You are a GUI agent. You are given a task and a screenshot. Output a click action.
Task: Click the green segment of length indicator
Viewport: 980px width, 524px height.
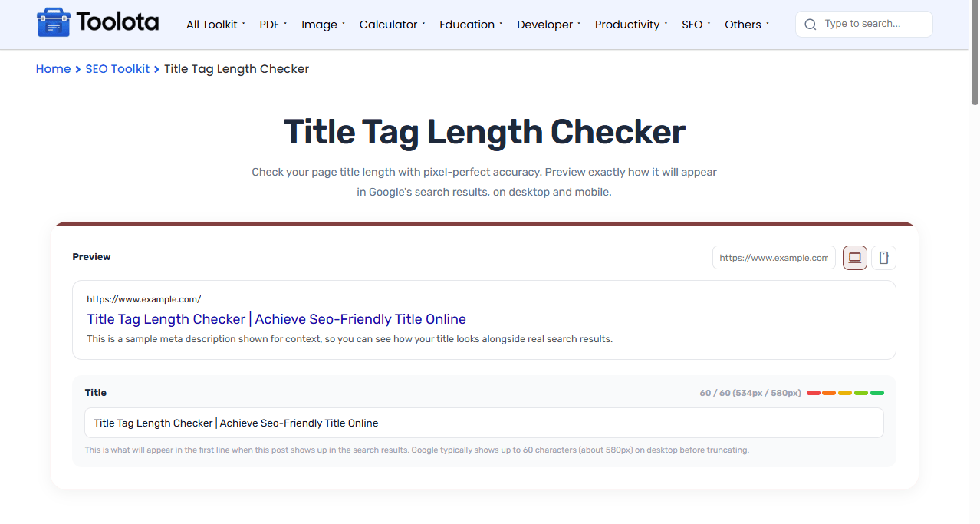pyautogui.click(x=877, y=393)
